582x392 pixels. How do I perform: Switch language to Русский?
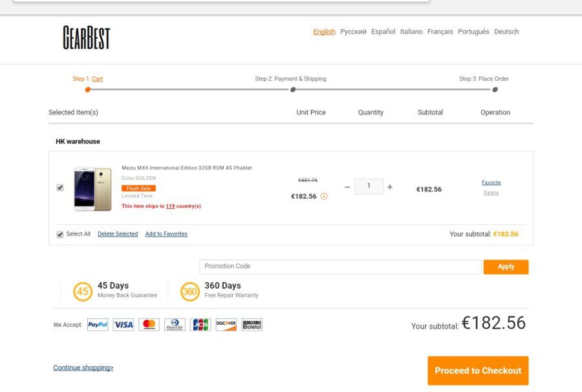(x=353, y=32)
